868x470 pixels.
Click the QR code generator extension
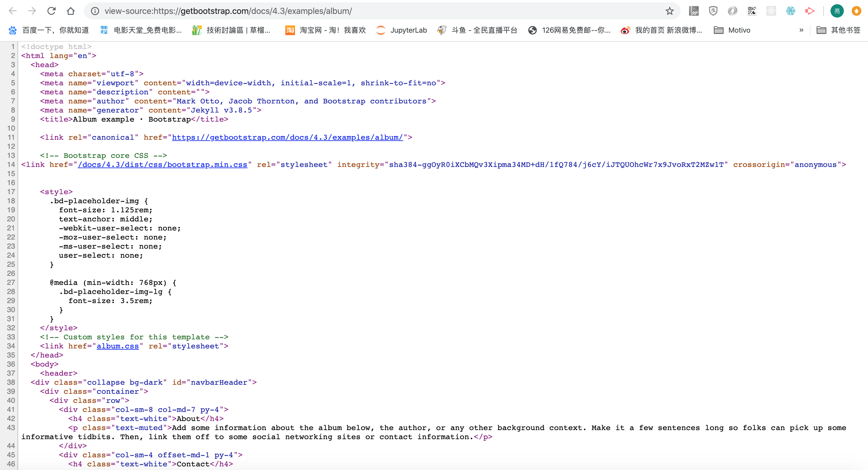[x=752, y=11]
